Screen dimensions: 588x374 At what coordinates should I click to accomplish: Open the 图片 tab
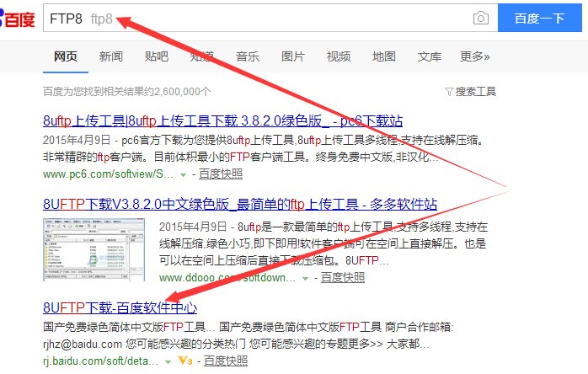click(x=293, y=56)
